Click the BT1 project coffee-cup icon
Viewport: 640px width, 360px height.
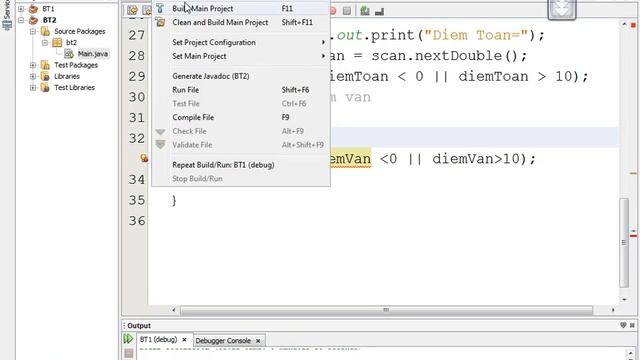click(33, 9)
